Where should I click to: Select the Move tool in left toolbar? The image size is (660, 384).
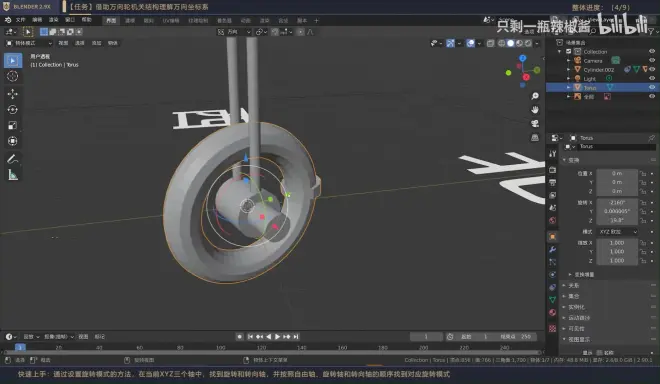13,93
